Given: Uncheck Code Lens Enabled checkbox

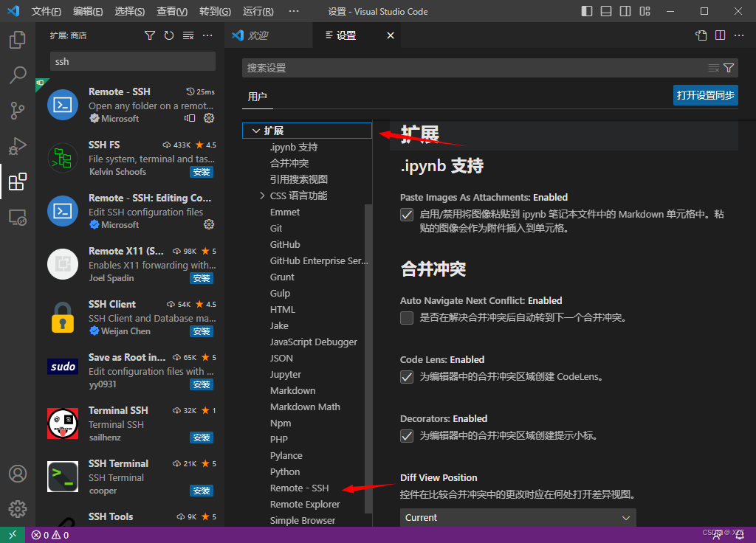Looking at the screenshot, I should [407, 377].
